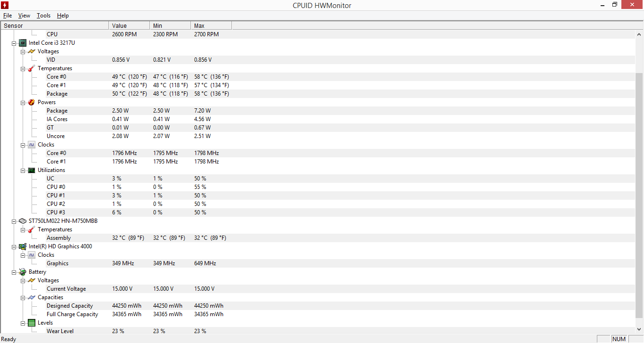Click the HWMonitor lightning app icon in title bar
644x343 pixels.
coord(5,5)
